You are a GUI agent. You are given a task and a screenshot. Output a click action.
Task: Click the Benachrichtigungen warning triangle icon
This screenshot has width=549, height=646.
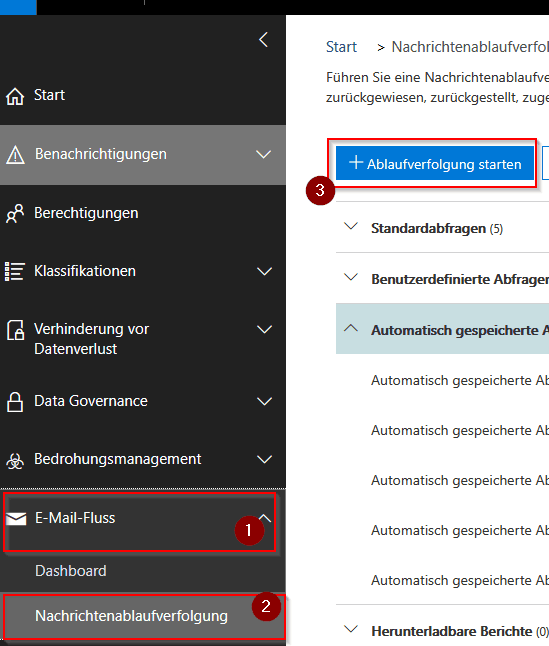pyautogui.click(x=15, y=155)
